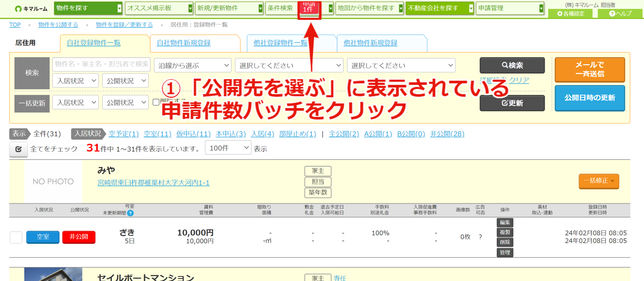The width and height of the screenshot is (644, 281).
Task: Filter by 仮申込(11)
Action: pos(194,134)
